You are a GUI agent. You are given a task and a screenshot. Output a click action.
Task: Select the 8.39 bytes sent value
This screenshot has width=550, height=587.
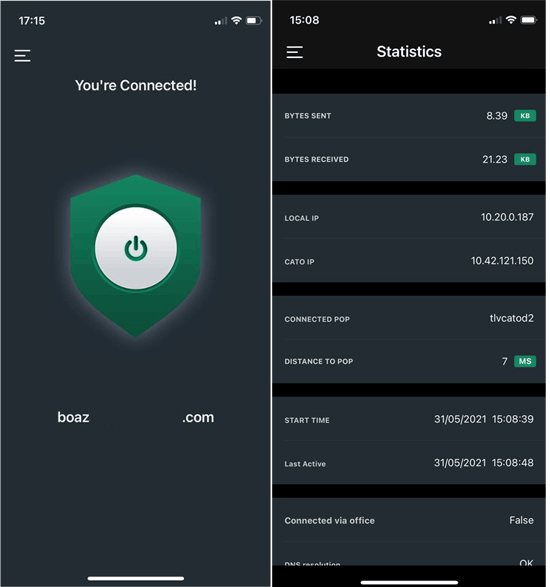coord(496,116)
